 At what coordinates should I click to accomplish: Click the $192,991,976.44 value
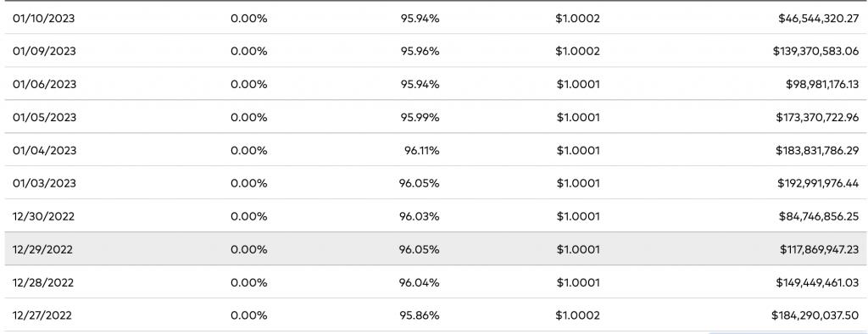818,183
